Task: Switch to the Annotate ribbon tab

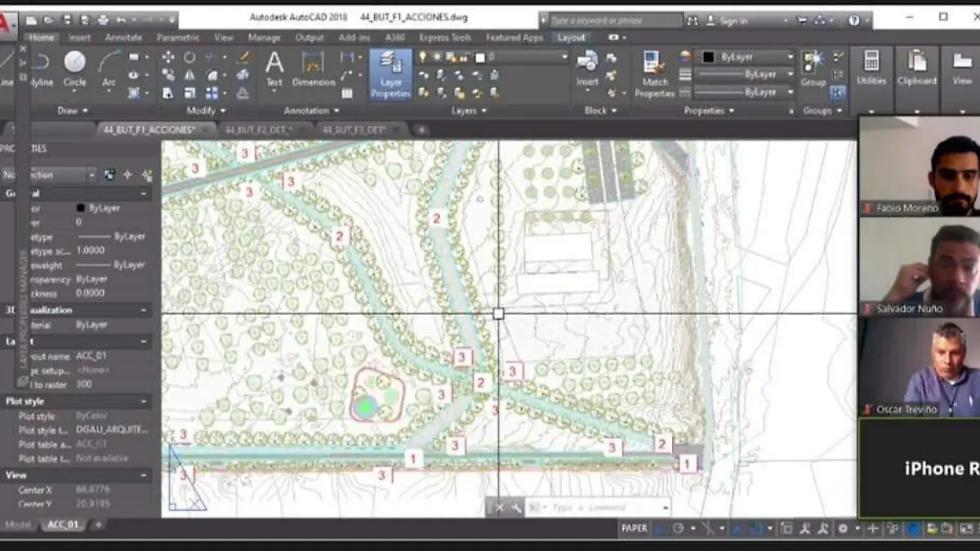Action: pos(123,38)
